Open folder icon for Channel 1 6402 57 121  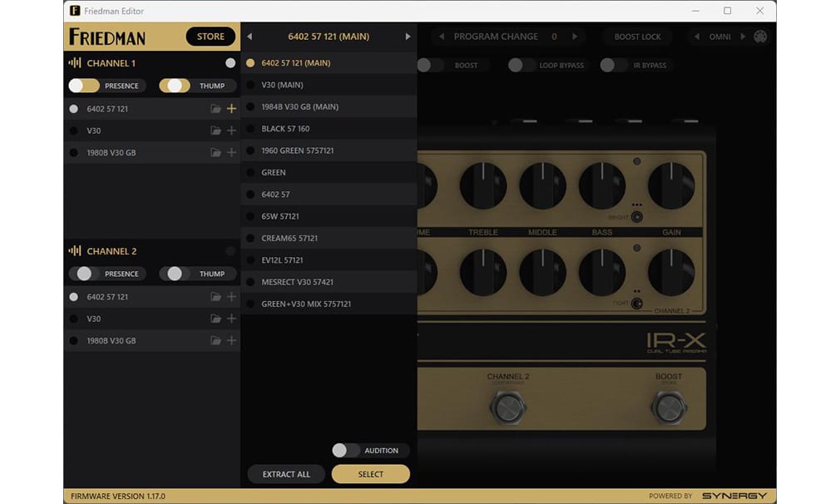pyautogui.click(x=215, y=109)
